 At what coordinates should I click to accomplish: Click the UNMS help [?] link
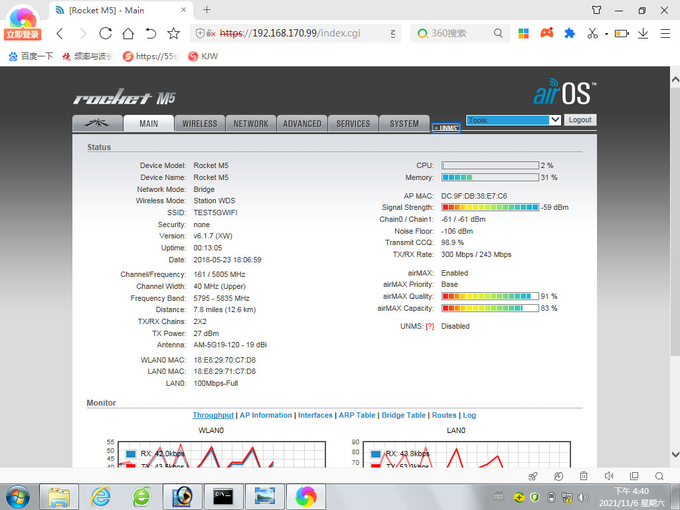[429, 326]
